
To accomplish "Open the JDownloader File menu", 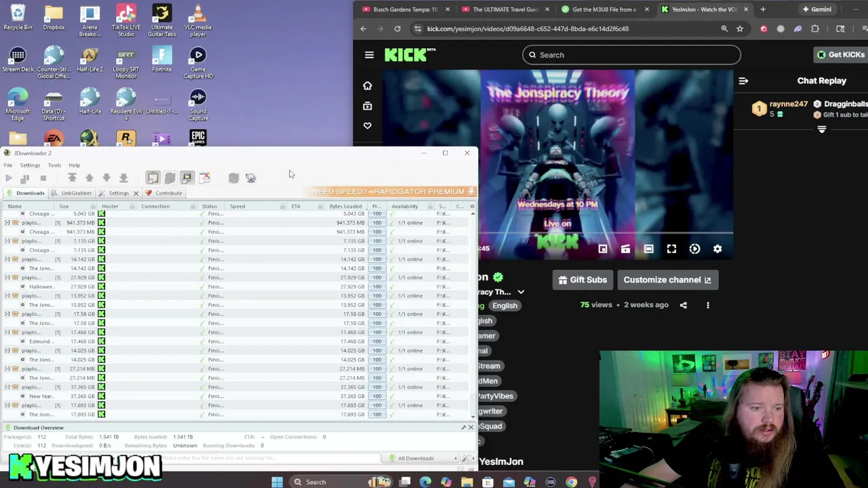I will pyautogui.click(x=7, y=165).
